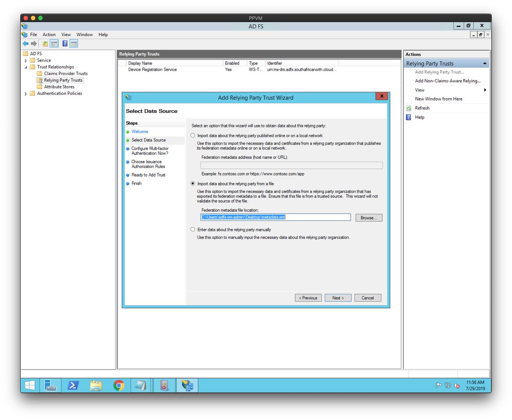This screenshot has height=420, width=512.
Task: Click the Attribute Stores folder icon
Action: coord(39,87)
